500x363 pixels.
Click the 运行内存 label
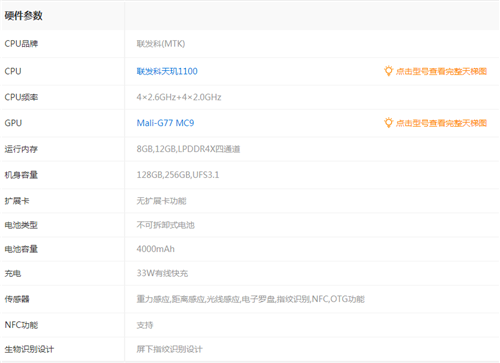[21, 149]
